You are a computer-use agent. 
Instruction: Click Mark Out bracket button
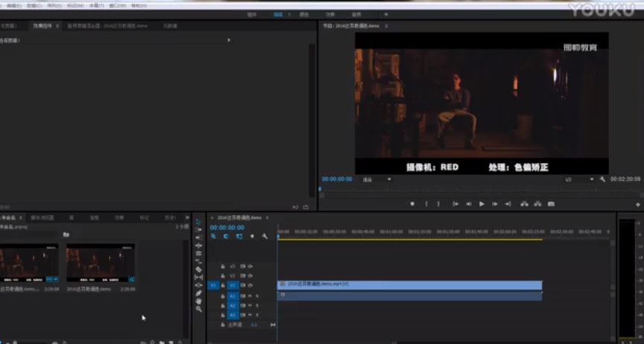[x=438, y=204]
